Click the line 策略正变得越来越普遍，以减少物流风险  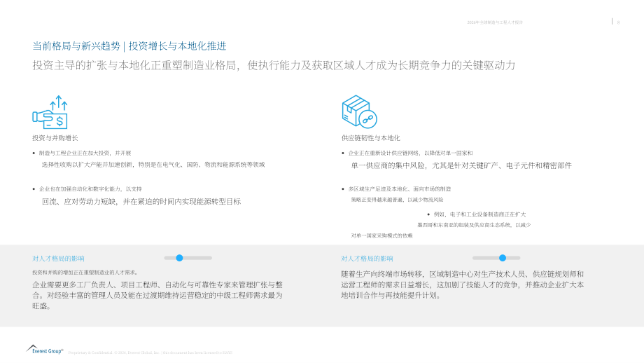(397, 200)
